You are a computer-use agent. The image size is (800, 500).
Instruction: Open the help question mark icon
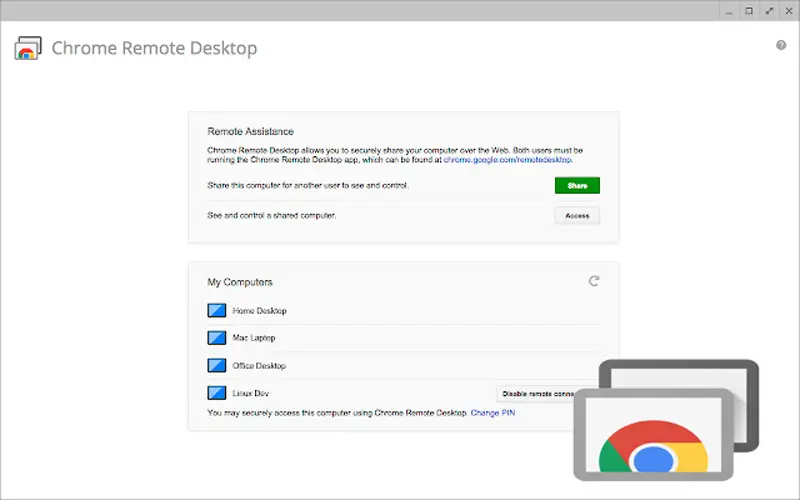(x=781, y=45)
